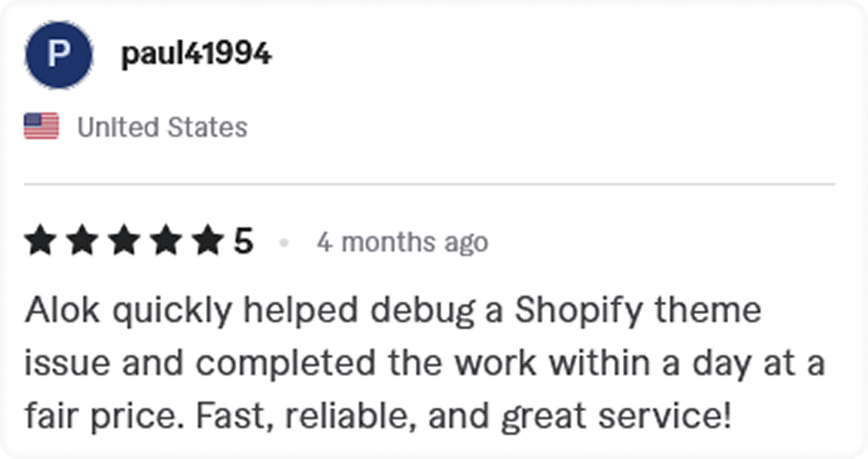Click the United States flag icon
This screenshot has width=868, height=459.
click(41, 127)
